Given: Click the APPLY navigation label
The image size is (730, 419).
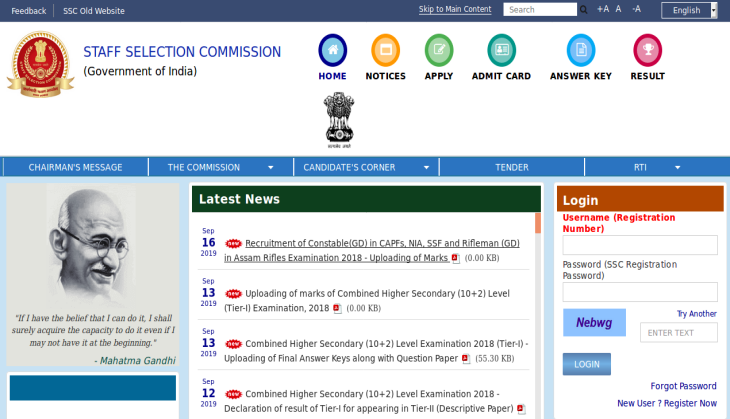Looking at the screenshot, I should click(439, 76).
